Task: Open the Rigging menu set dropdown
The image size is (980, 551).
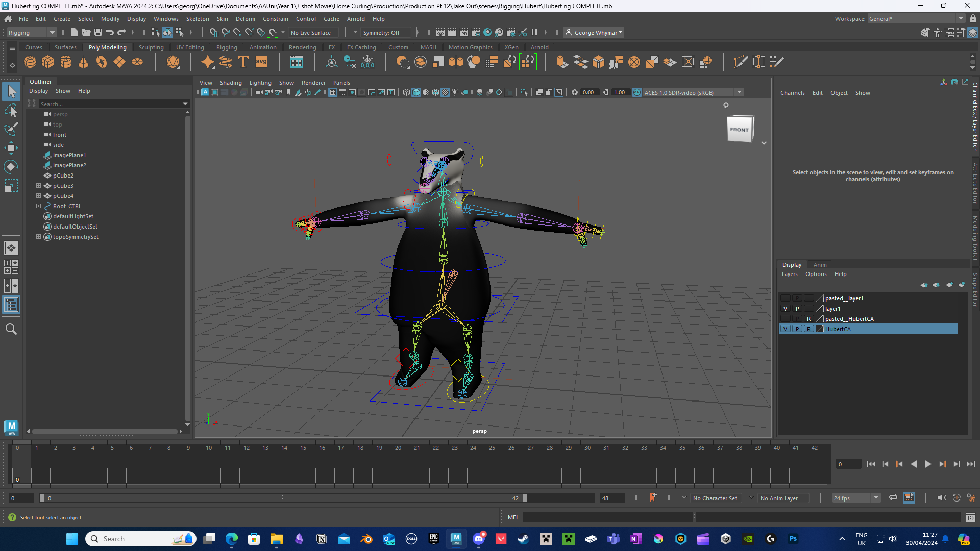Action: (32, 33)
